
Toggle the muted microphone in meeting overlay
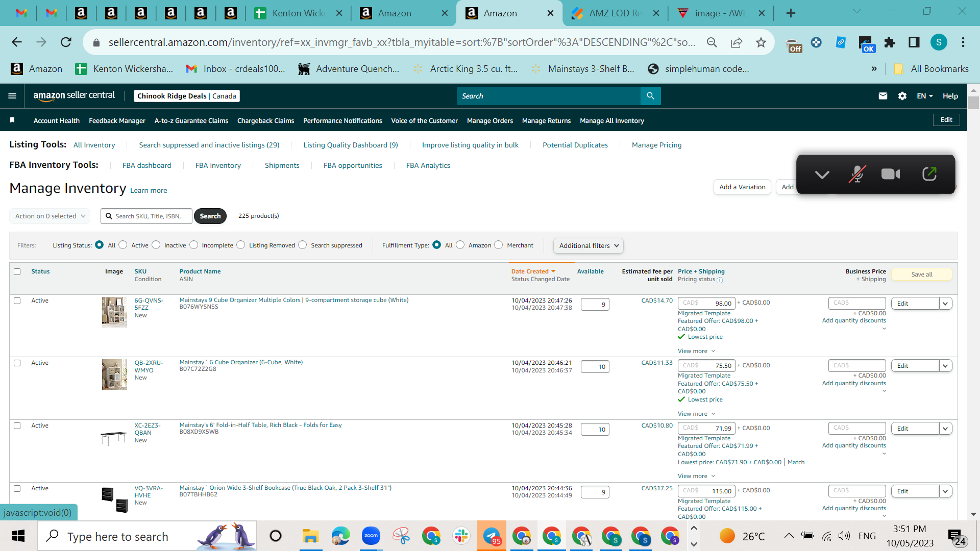click(x=857, y=174)
